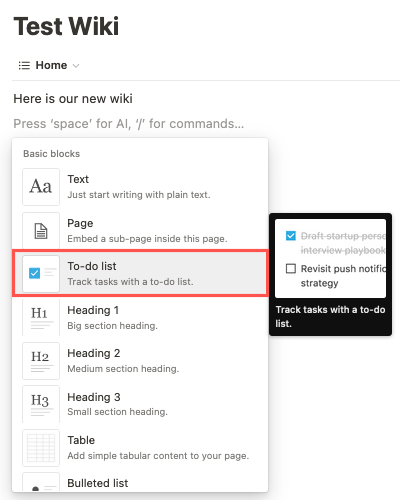400x500 pixels.
Task: Click the Page block document icon
Action: pos(41,231)
